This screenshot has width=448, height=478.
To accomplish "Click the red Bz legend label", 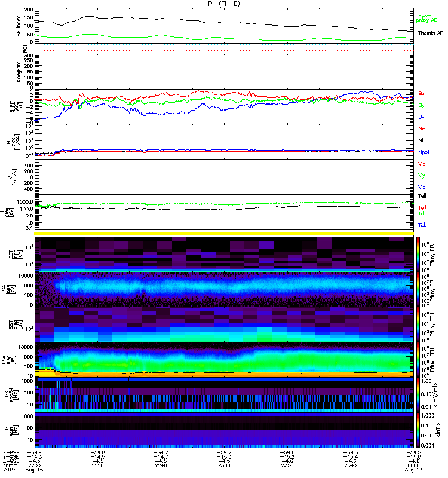I will (x=421, y=94).
